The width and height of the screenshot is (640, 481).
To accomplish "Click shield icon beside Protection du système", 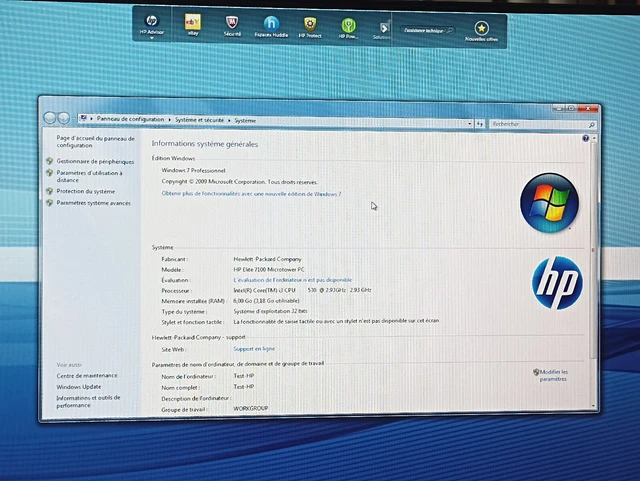I will click(49, 191).
